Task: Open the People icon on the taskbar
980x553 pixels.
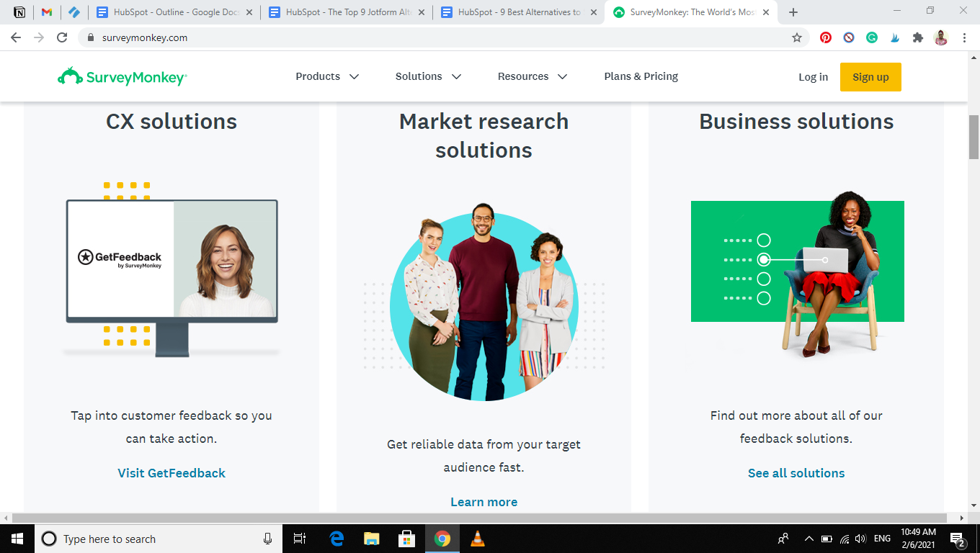Action: click(783, 539)
